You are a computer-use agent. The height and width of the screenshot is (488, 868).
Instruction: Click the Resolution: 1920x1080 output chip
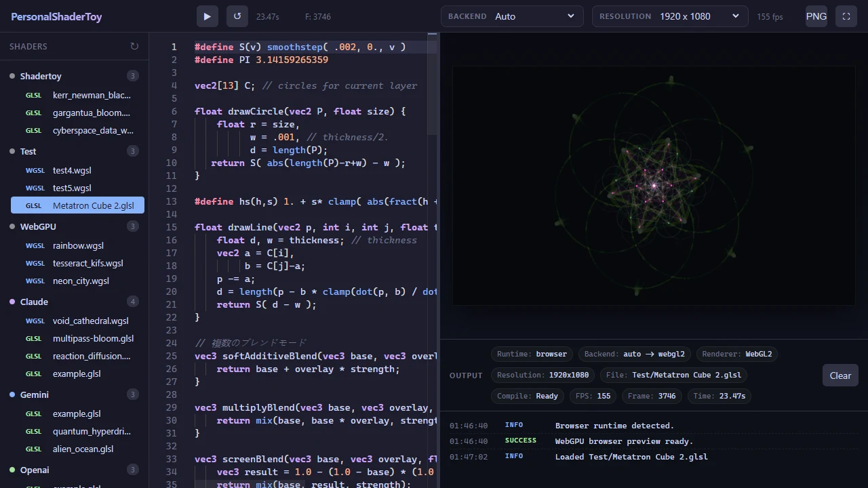pyautogui.click(x=543, y=375)
